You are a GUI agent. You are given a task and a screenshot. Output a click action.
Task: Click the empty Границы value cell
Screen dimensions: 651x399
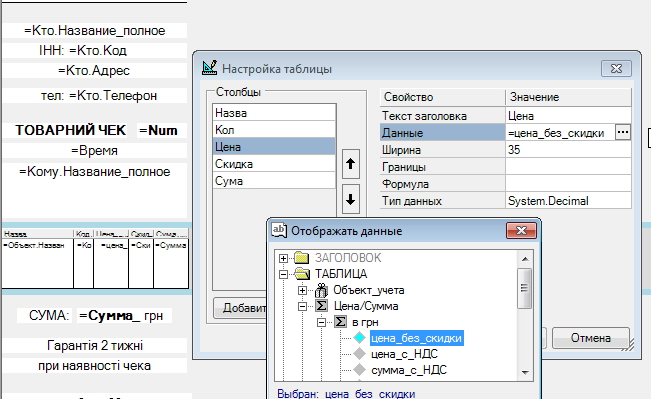[x=568, y=166]
